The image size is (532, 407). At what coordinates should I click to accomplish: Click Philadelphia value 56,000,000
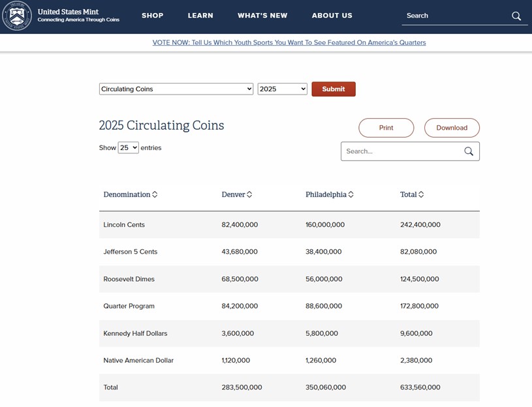(x=324, y=279)
